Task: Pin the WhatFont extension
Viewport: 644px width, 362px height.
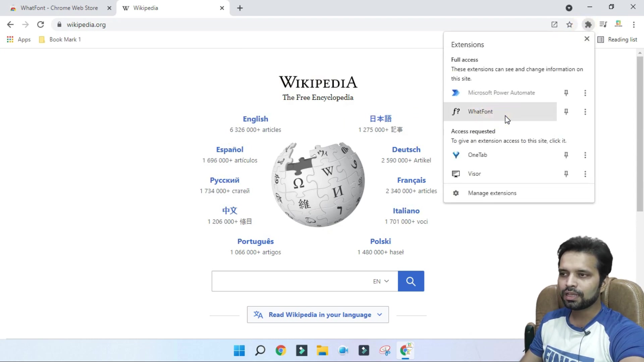Action: click(566, 112)
